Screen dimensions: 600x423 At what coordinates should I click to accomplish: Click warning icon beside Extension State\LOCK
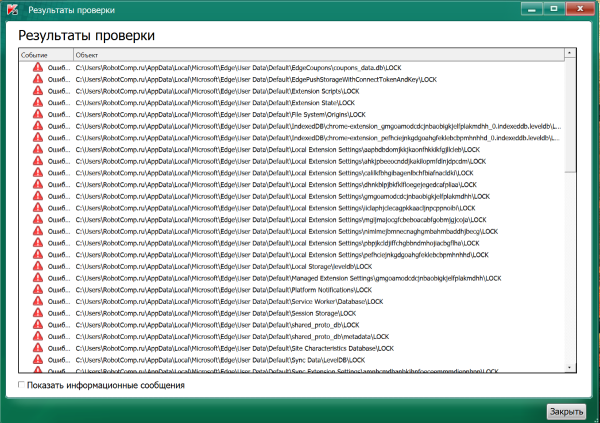coord(38,102)
